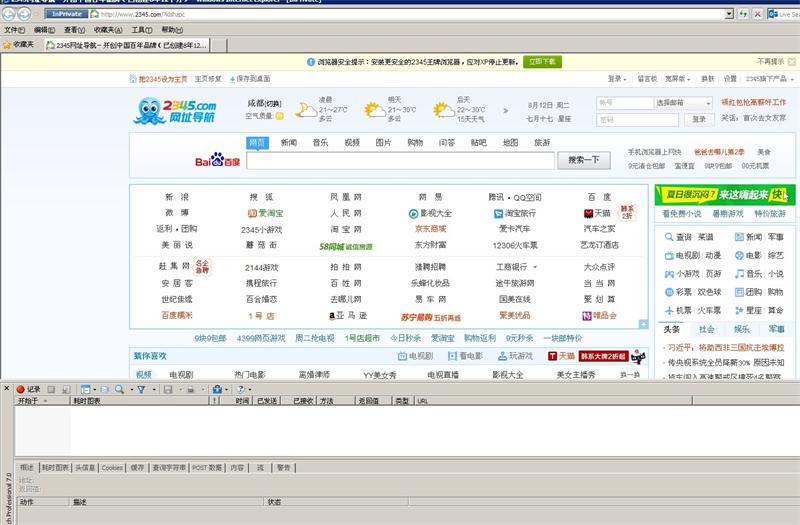
Task: Click the 不再提示 link
Action: coord(770,61)
